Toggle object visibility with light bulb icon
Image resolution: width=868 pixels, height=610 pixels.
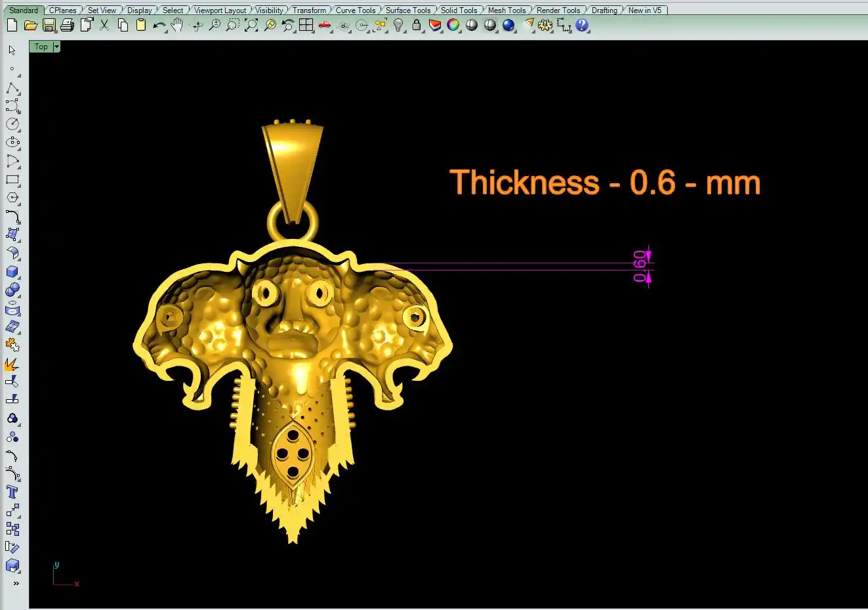coord(398,26)
